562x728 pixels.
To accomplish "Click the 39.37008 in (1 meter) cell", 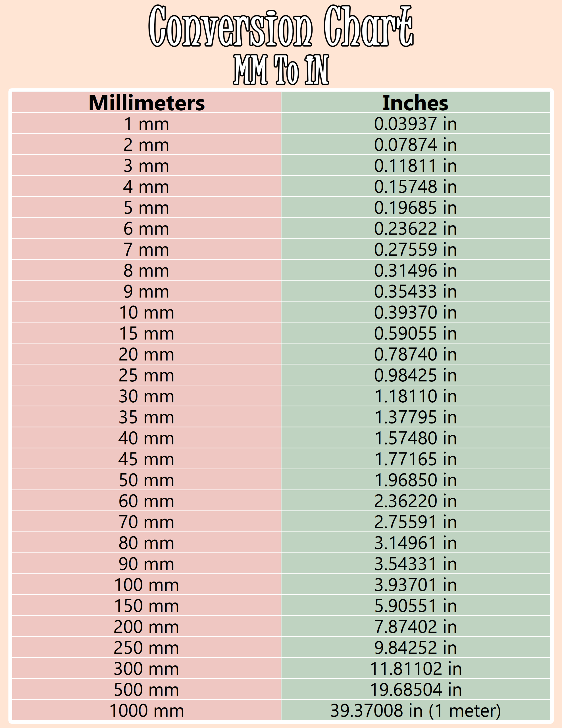I will (x=415, y=711).
